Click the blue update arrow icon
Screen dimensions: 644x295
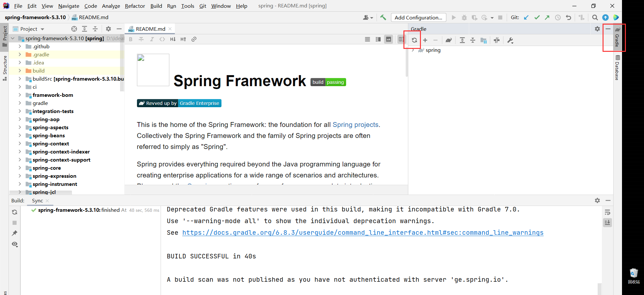coord(605,17)
